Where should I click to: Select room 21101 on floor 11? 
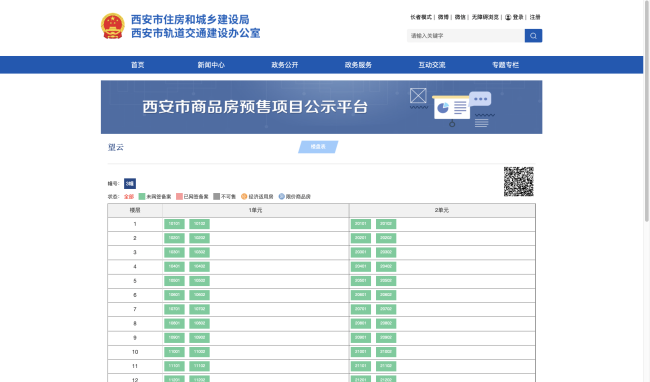361,366
